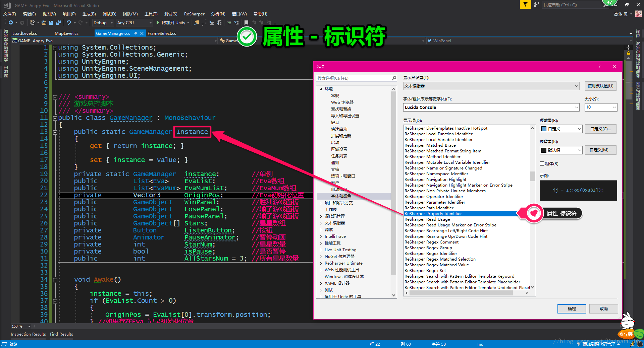Click the split editor handle above the scrollbar
The image size is (644, 348).
pos(628,47)
